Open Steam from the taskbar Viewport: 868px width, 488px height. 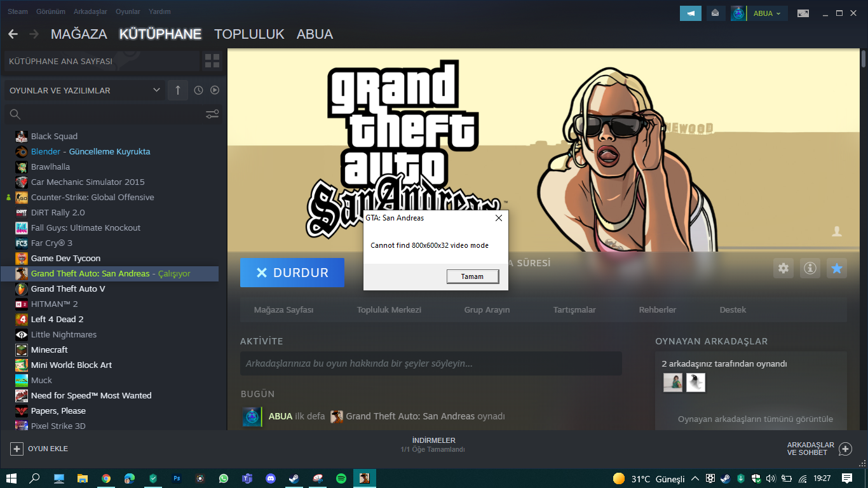[x=294, y=478]
